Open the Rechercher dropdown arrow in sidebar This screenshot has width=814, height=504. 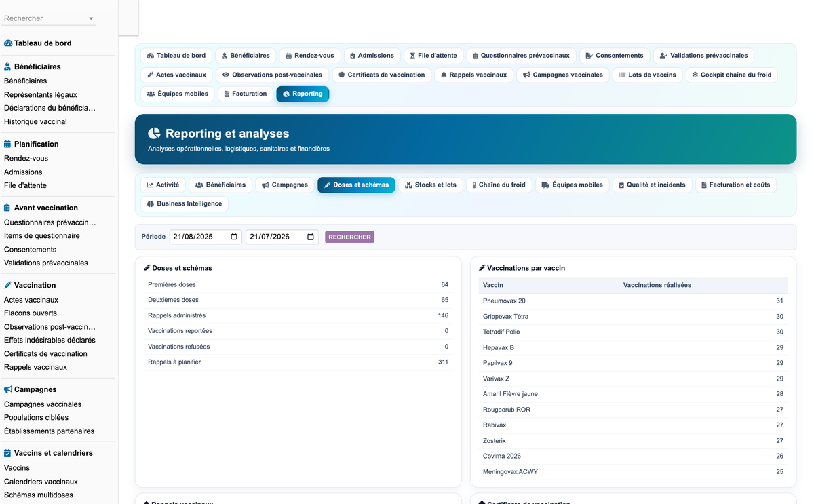[x=91, y=19]
